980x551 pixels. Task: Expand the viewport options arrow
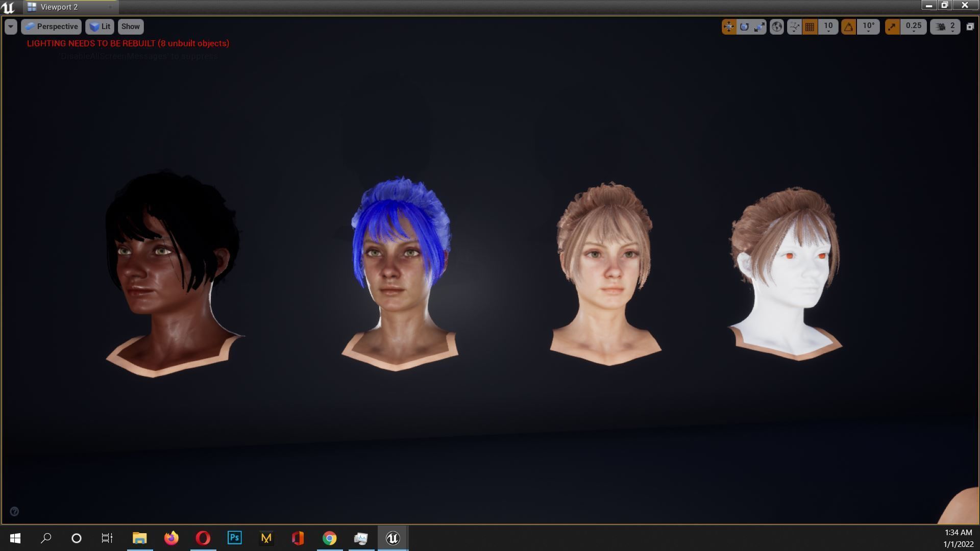(10, 27)
